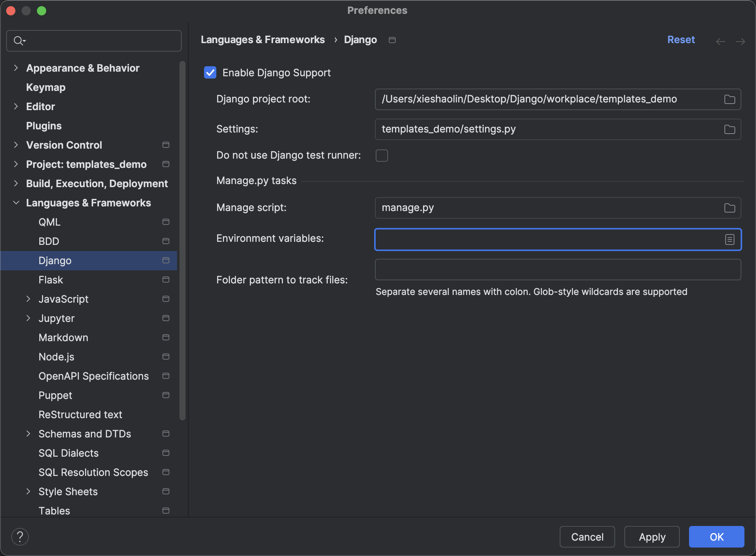Click Reset link
The height and width of the screenshot is (556, 756).
pos(681,40)
